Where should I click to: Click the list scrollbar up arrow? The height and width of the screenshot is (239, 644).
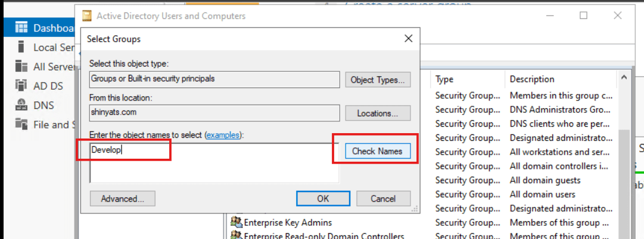click(624, 77)
